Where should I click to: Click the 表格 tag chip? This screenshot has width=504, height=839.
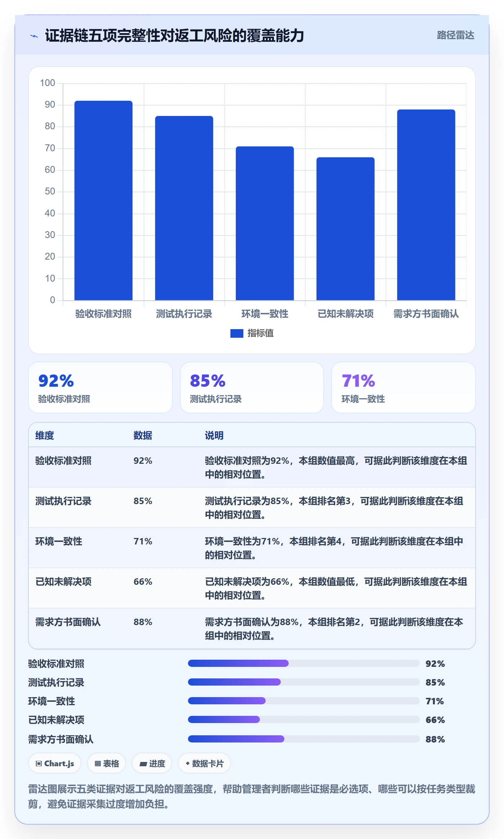coord(107,763)
